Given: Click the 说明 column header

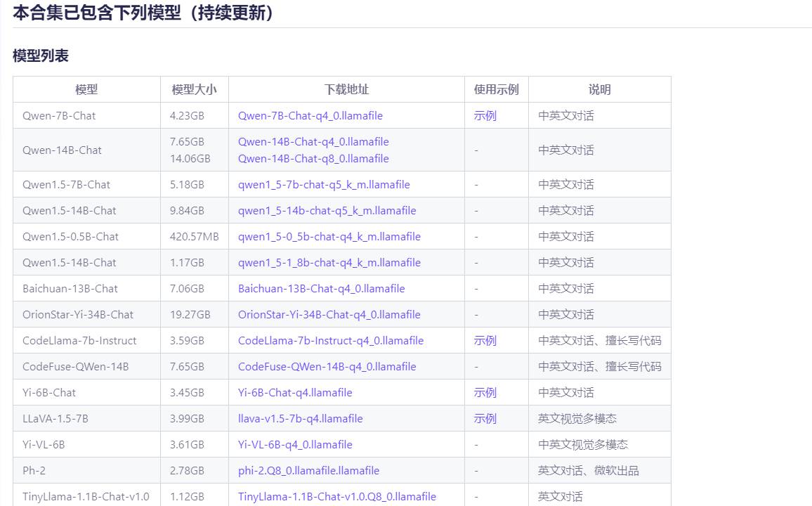Looking at the screenshot, I should tap(600, 89).
